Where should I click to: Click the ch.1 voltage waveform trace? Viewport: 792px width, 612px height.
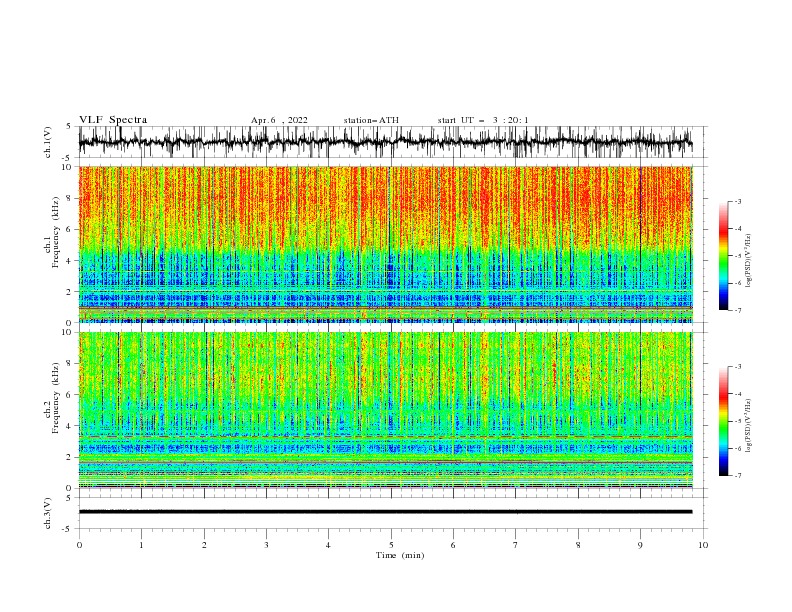pyautogui.click(x=385, y=142)
